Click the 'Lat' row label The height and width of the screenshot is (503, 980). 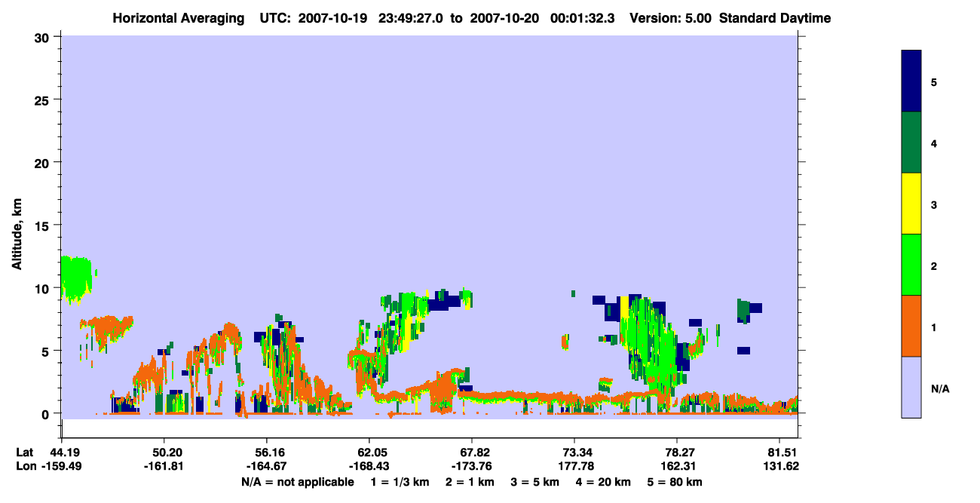click(25, 452)
